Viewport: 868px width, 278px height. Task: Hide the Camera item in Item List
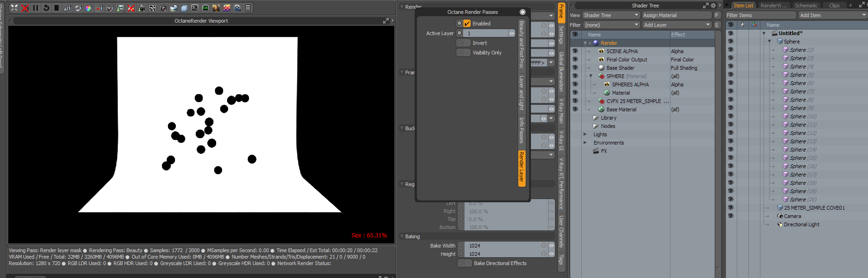pos(730,216)
